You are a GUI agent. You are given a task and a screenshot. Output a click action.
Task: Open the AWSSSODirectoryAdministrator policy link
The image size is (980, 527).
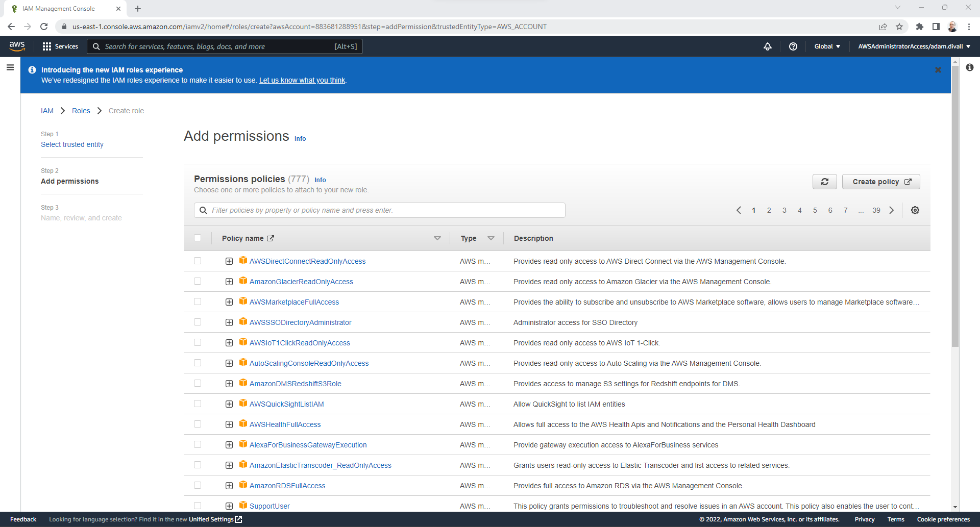[300, 322]
